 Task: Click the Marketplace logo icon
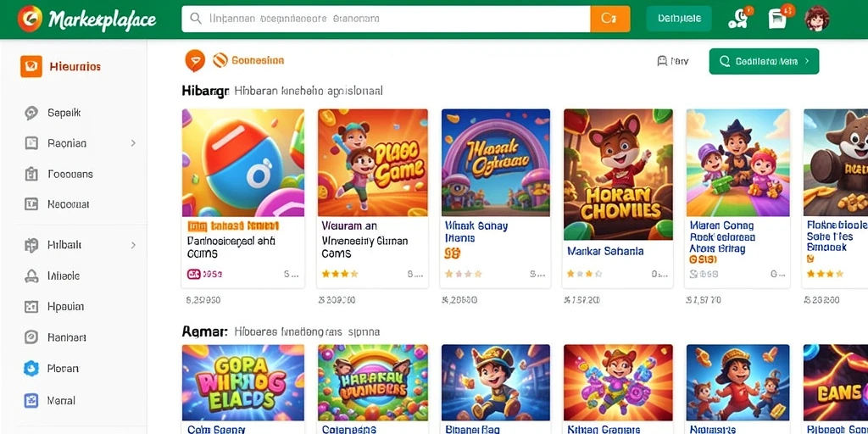coord(30,19)
